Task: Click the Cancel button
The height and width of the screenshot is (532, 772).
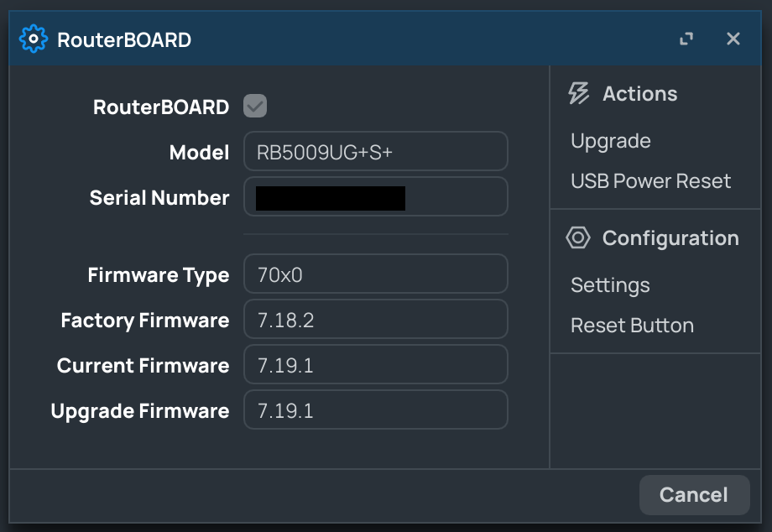Action: click(x=694, y=495)
